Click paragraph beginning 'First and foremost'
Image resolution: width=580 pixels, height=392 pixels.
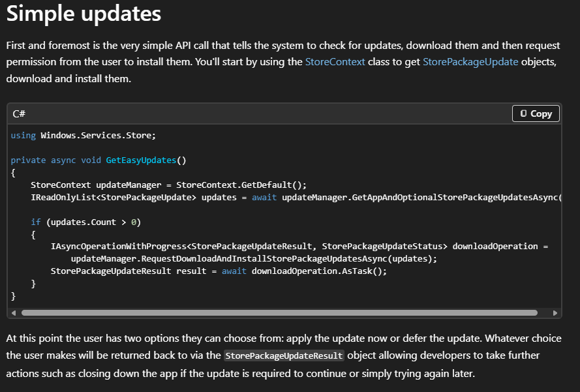pos(283,62)
